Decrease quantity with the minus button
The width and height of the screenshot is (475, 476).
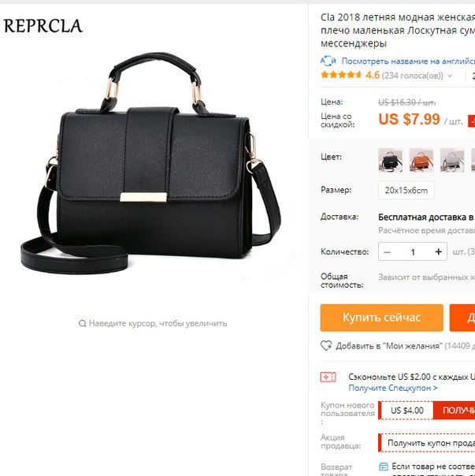387,252
